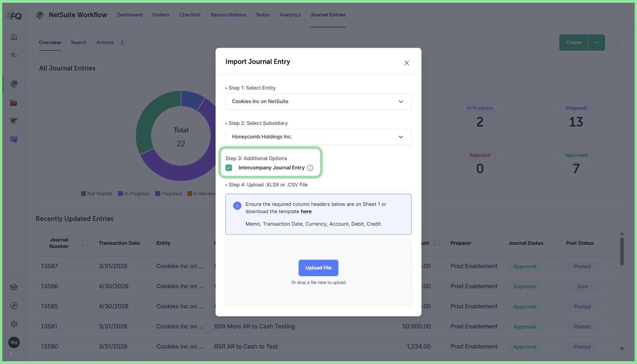Click the 'Sent' post status badge
The width and height of the screenshot is (637, 364).
[x=582, y=287]
